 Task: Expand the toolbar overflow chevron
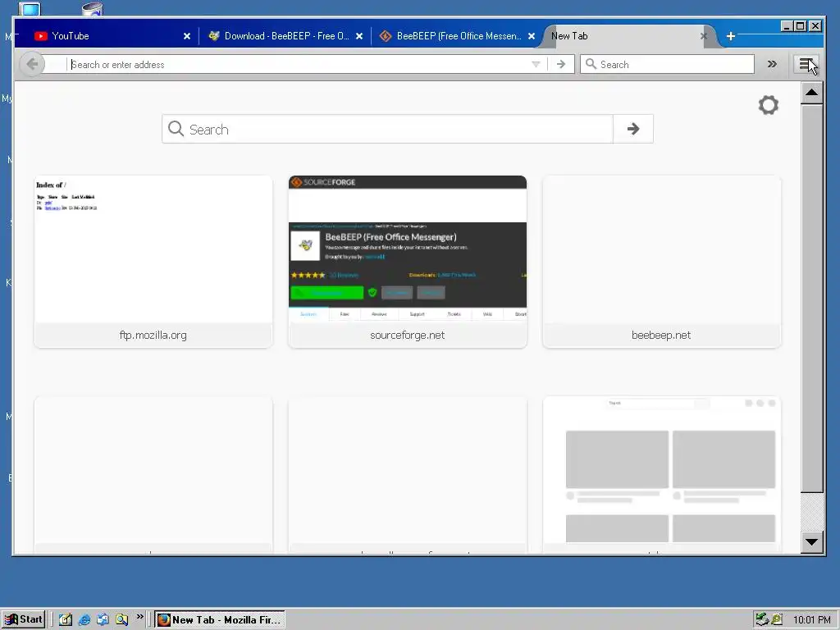coord(772,64)
